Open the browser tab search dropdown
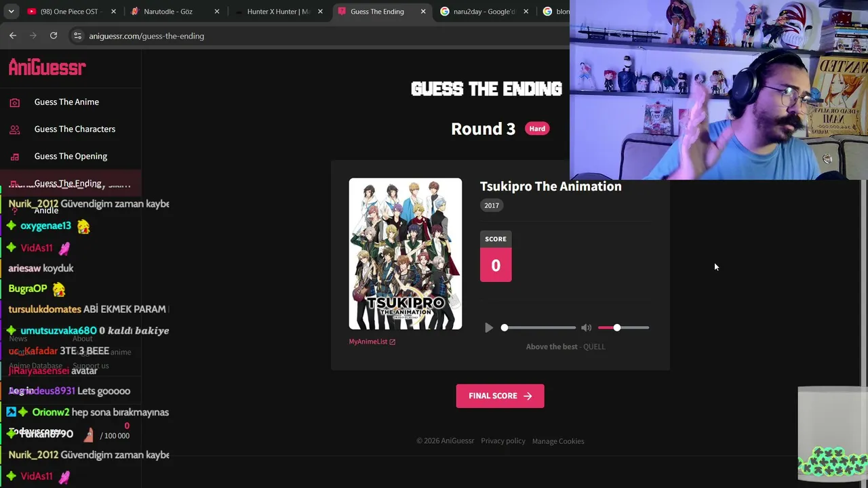Screen dimensions: 868x488 tap(11, 12)
